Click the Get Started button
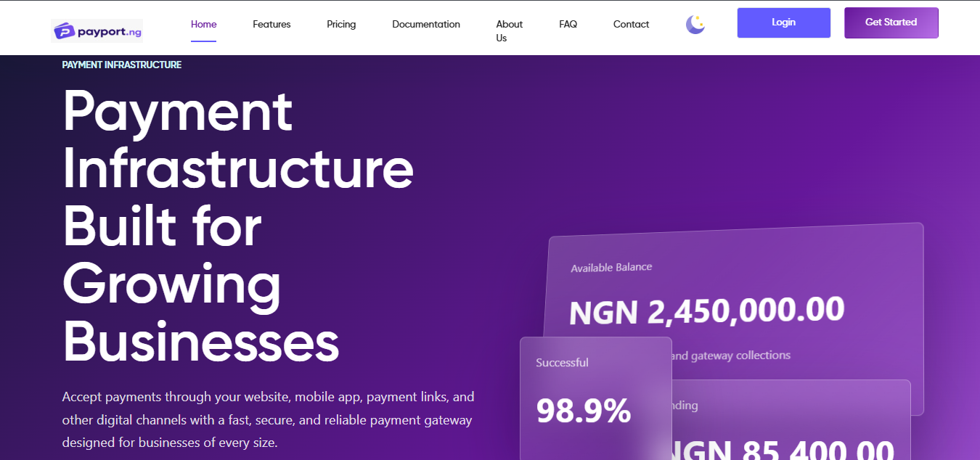Viewport: 980px width, 460px height. click(x=891, y=22)
